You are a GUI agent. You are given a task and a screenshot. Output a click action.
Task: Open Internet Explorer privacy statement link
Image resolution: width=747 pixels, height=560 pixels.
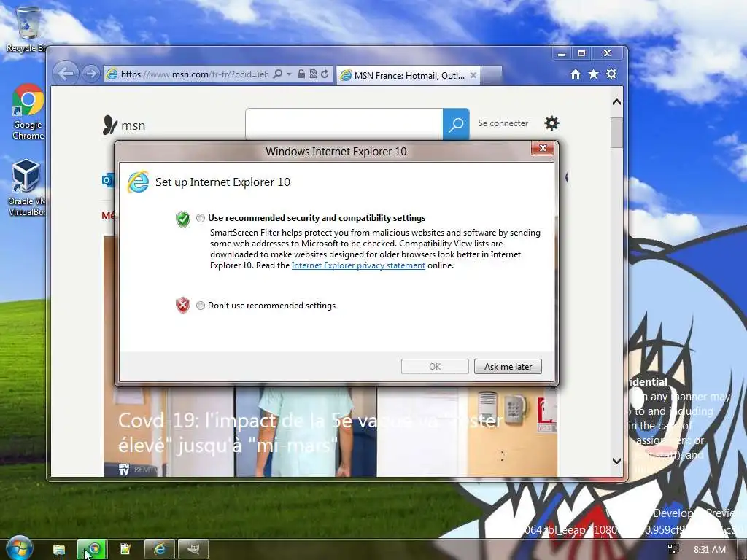[x=358, y=265]
